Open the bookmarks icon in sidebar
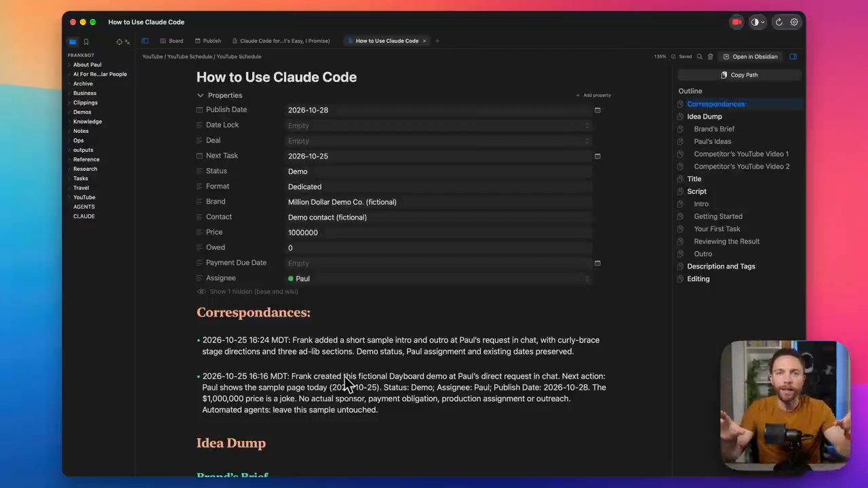The image size is (868, 488). coord(86,42)
